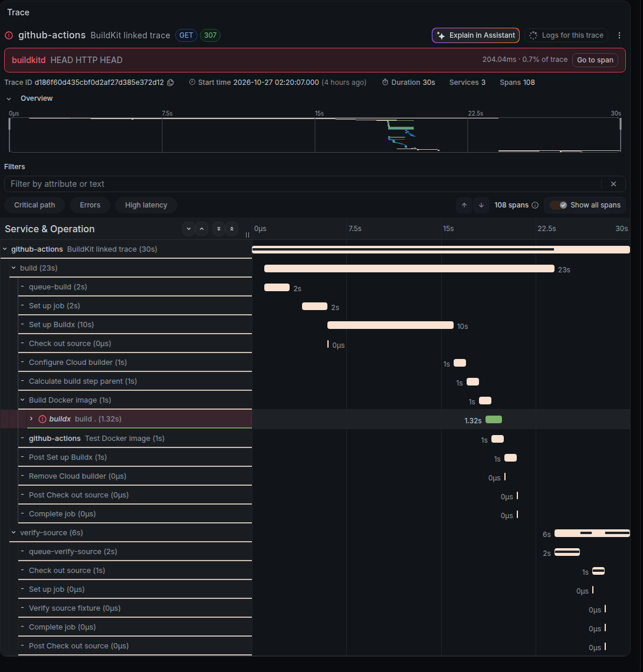Select queue-verify-source (2s) row
Screen dimensions: 643x672
134,552
